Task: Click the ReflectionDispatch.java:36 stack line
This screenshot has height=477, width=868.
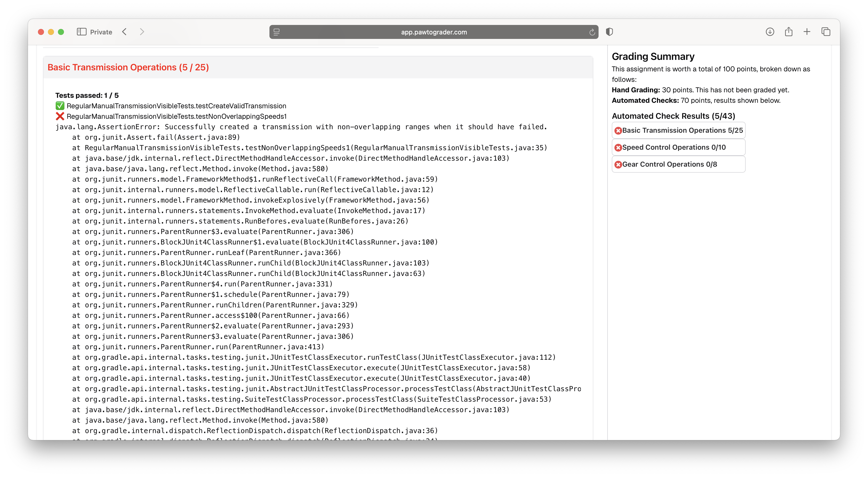Action: point(255,431)
